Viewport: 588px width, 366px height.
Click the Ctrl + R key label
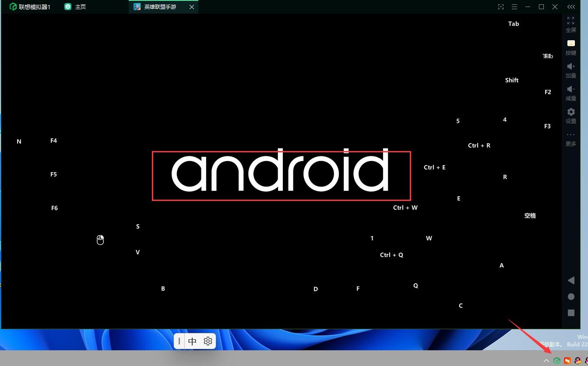click(x=479, y=145)
